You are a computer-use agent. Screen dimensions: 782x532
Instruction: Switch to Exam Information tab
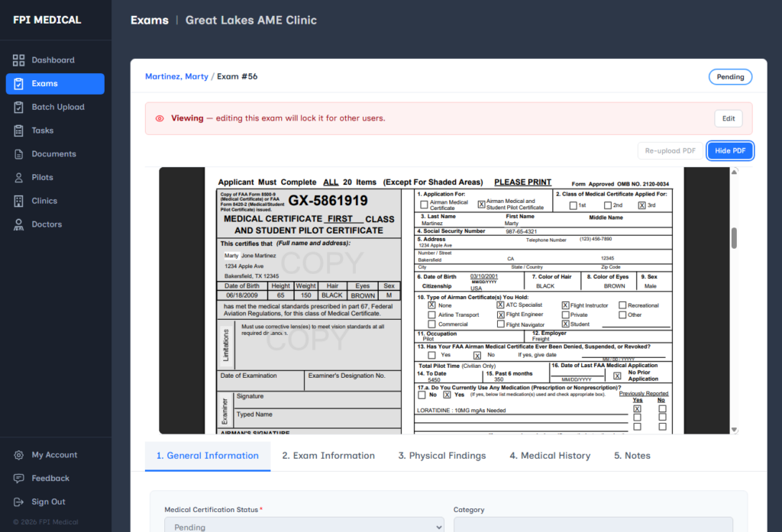coord(328,456)
